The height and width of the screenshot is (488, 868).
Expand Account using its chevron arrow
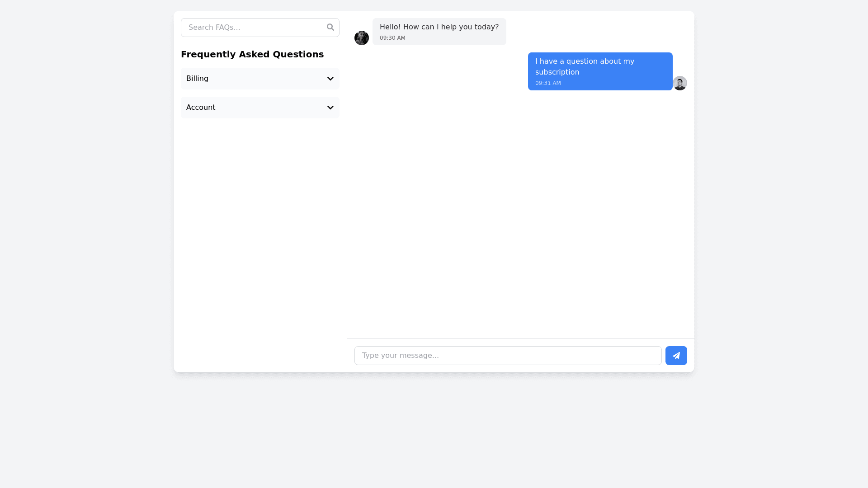tap(330, 108)
